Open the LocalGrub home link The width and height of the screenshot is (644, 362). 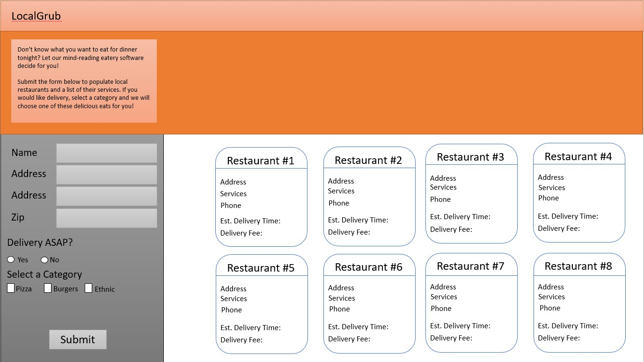pyautogui.click(x=36, y=16)
